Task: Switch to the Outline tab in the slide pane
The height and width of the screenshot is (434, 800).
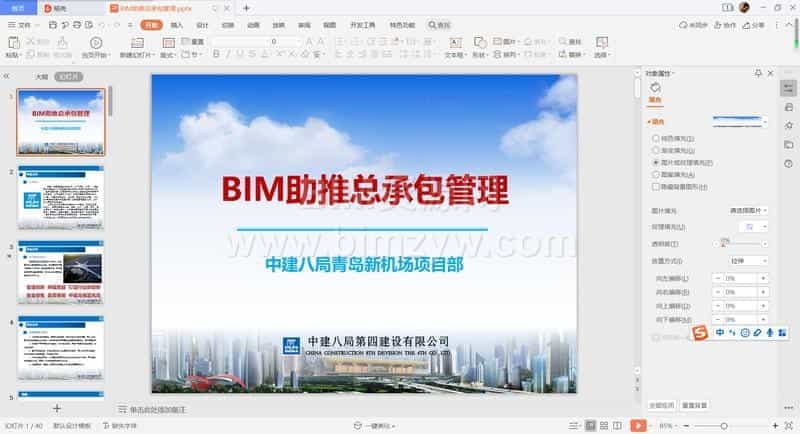Action: (42, 76)
